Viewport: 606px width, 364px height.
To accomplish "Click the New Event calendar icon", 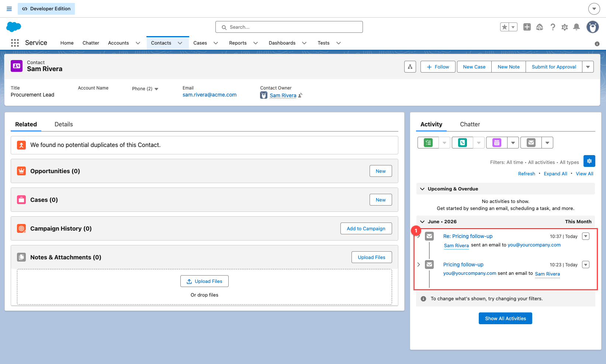I will (497, 143).
